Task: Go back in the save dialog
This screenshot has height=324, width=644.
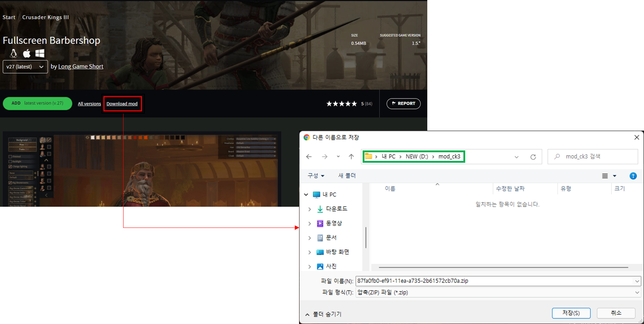Action: (x=309, y=157)
